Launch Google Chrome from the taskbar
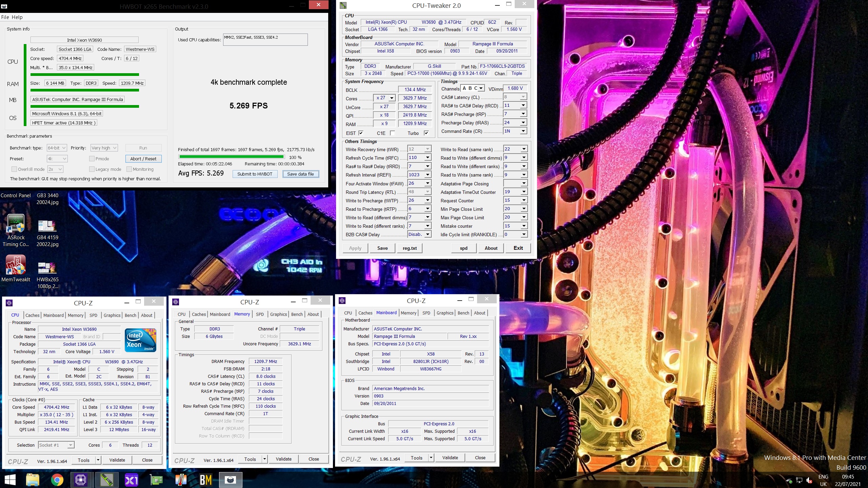The width and height of the screenshot is (868, 488). click(57, 480)
